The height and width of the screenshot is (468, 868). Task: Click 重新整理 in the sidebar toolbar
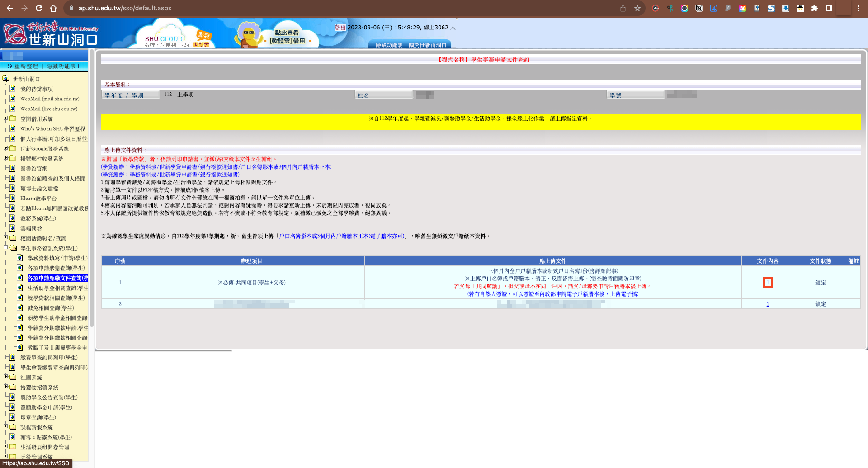(23, 66)
